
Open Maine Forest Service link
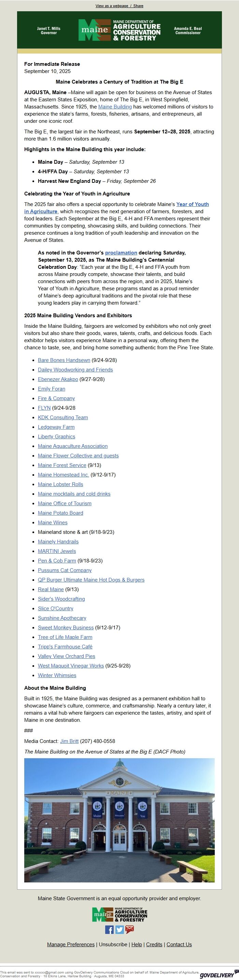tap(62, 465)
